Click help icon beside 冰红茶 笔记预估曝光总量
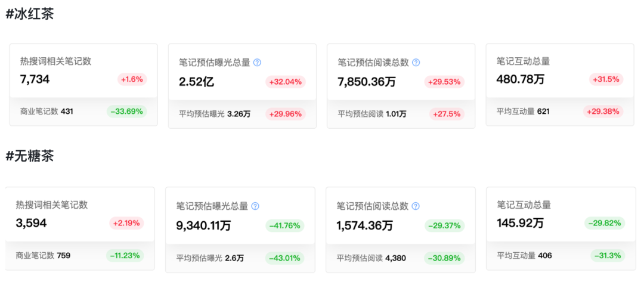This screenshot has height=285, width=644. [x=258, y=62]
